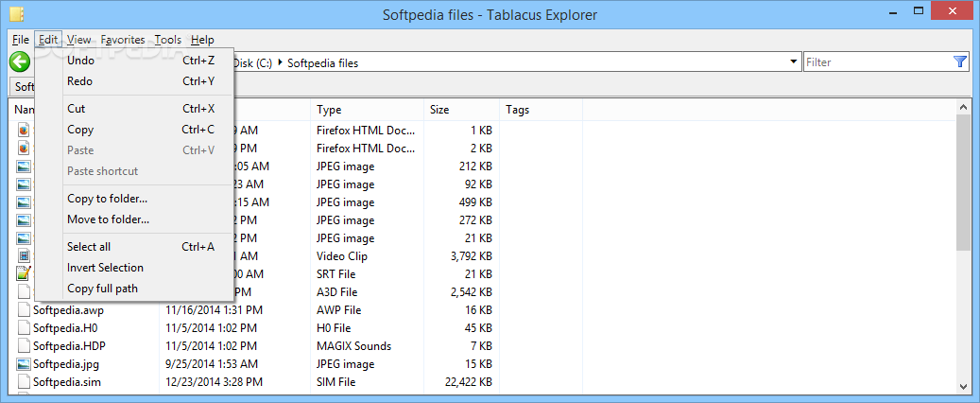Viewport: 980px width, 403px height.
Task: Click the Softpedia files breadcrumb segment
Action: [322, 62]
